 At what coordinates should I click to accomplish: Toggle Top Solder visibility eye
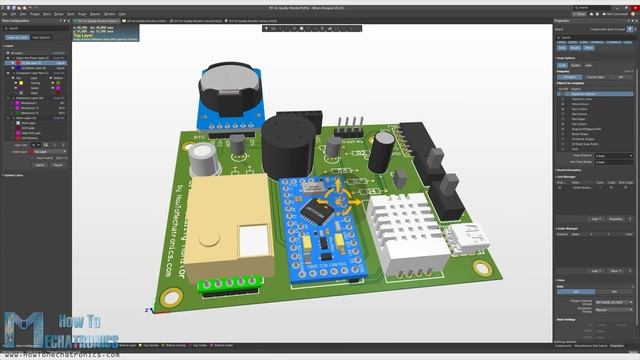click(x=16, y=88)
